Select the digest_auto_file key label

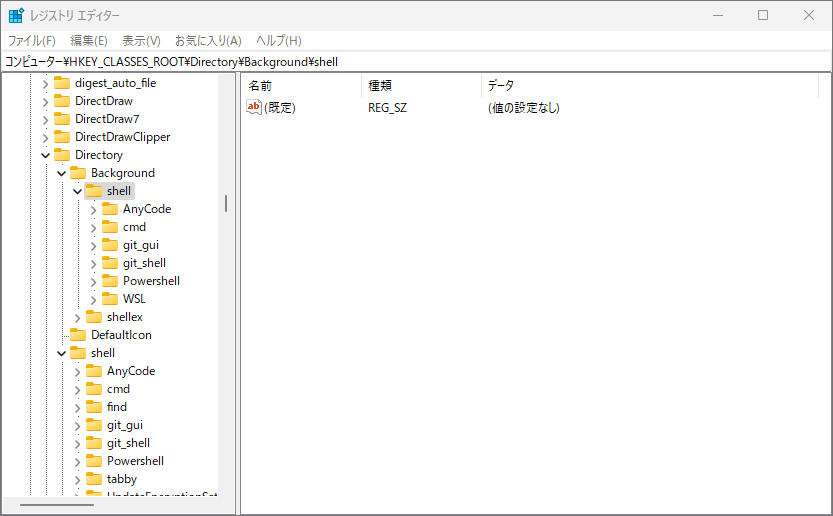116,83
